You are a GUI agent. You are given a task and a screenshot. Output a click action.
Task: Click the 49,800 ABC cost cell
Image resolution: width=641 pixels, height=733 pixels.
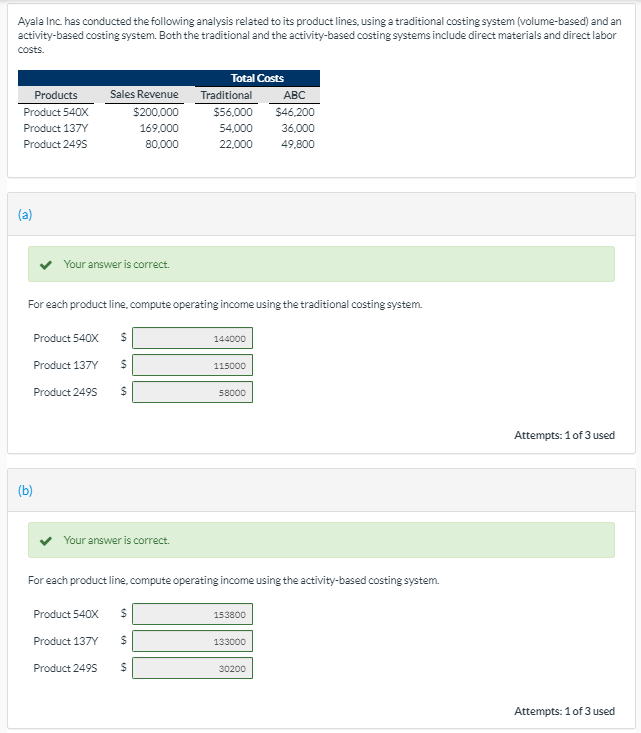[x=298, y=144]
